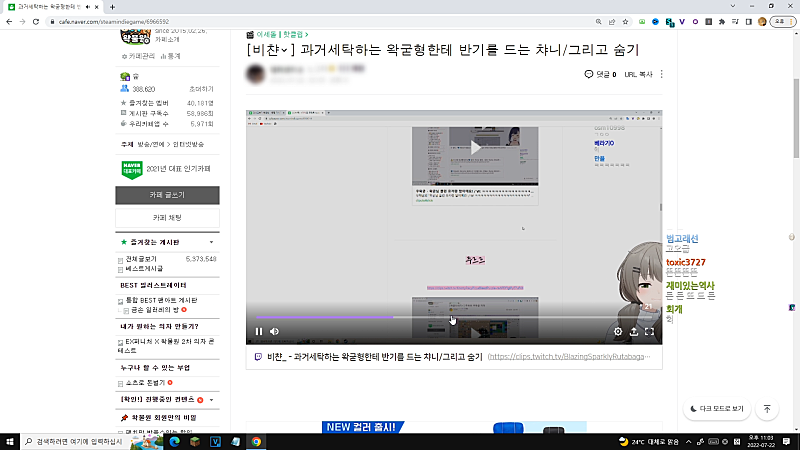Click the video share icon

click(634, 332)
